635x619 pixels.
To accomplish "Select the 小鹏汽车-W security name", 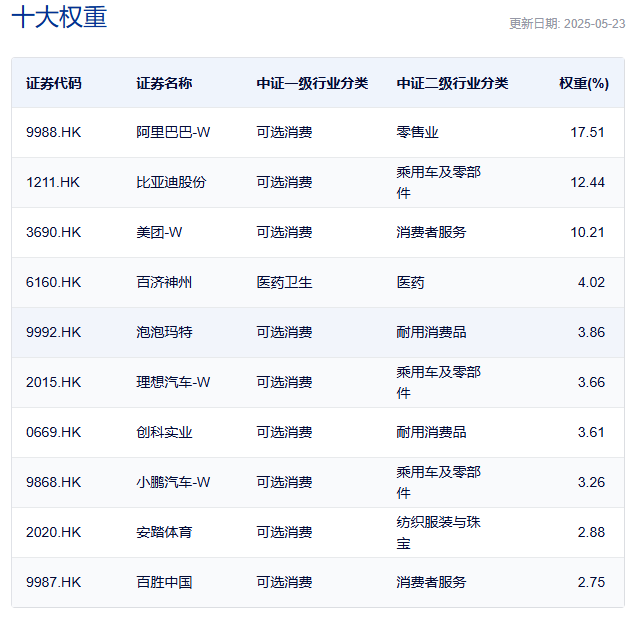I will (x=173, y=482).
